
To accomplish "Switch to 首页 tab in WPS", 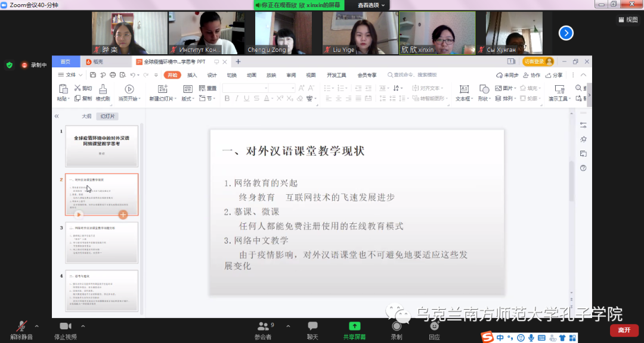I will point(66,62).
